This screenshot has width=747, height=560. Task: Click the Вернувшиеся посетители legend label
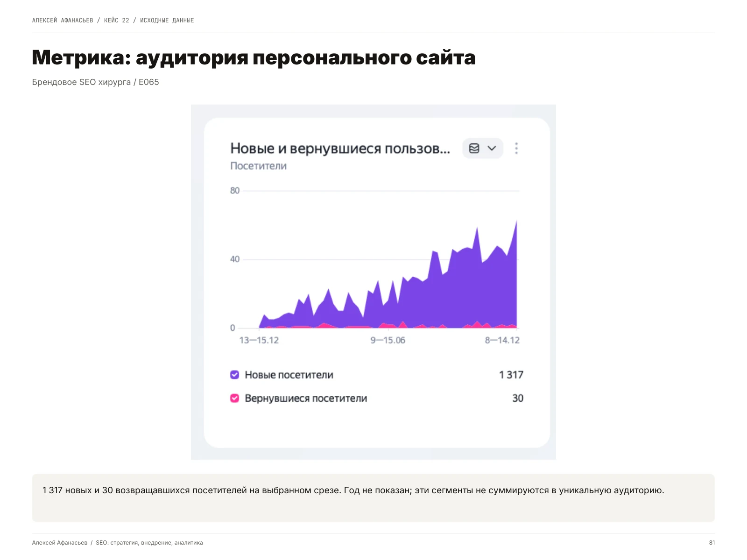tap(306, 399)
